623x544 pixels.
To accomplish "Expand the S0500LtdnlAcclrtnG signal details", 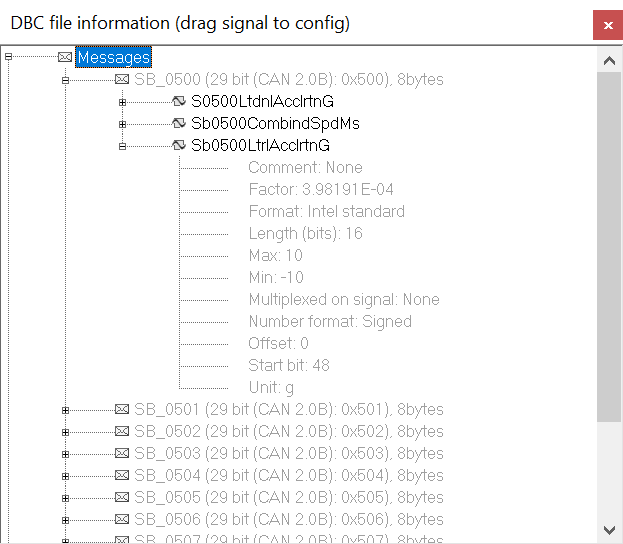I will coord(122,101).
